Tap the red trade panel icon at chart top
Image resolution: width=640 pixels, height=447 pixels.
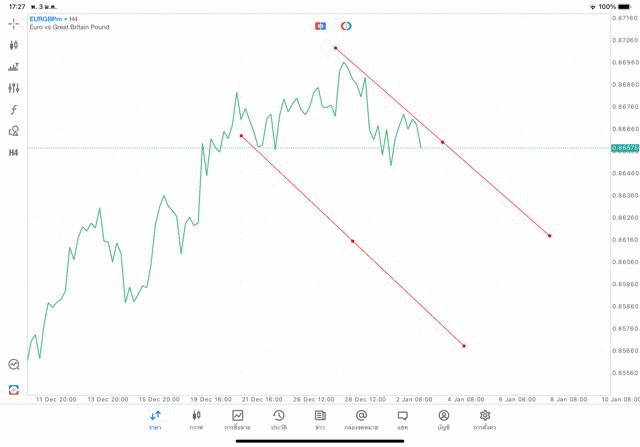pyautogui.click(x=320, y=25)
